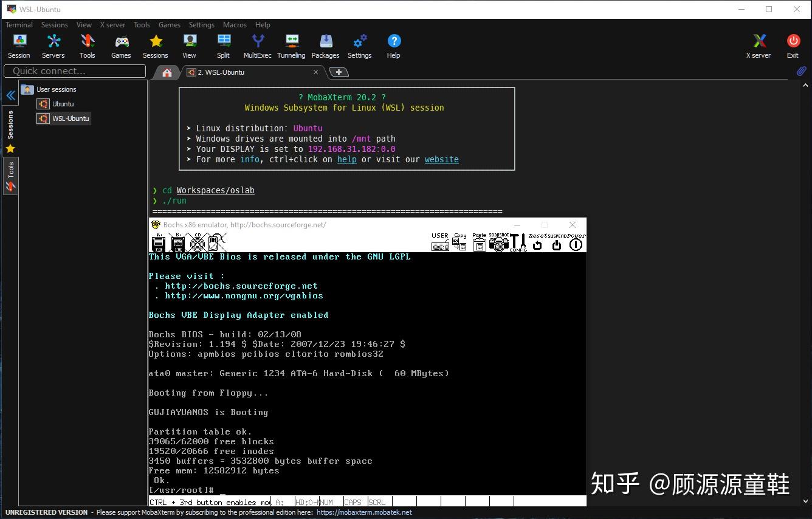Viewport: 812px width, 519px height.
Task: Open the Tunneling tool
Action: [x=291, y=45]
